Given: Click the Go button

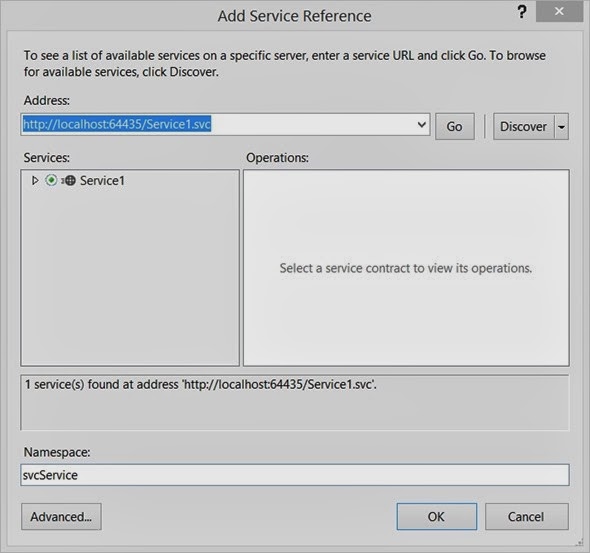Looking at the screenshot, I should click(455, 126).
